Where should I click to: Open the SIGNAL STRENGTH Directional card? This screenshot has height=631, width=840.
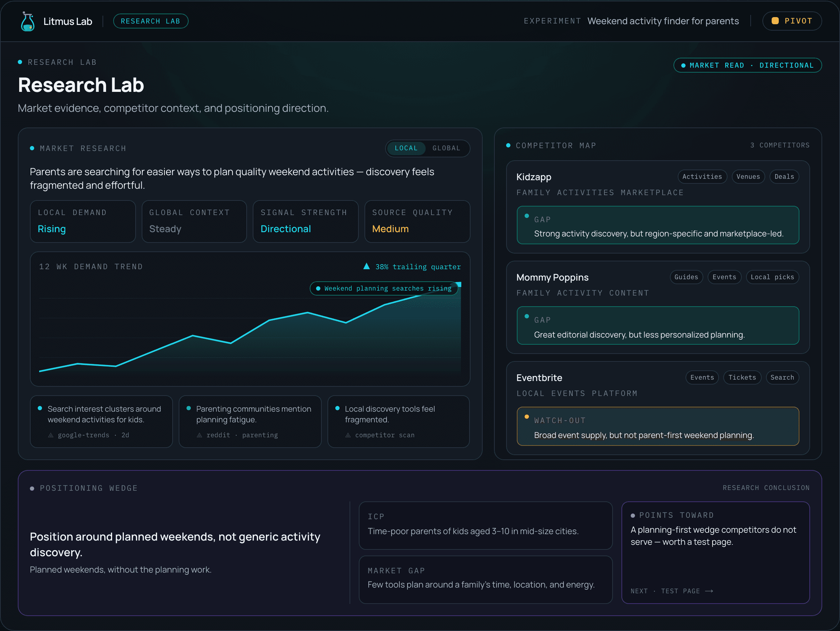click(305, 221)
